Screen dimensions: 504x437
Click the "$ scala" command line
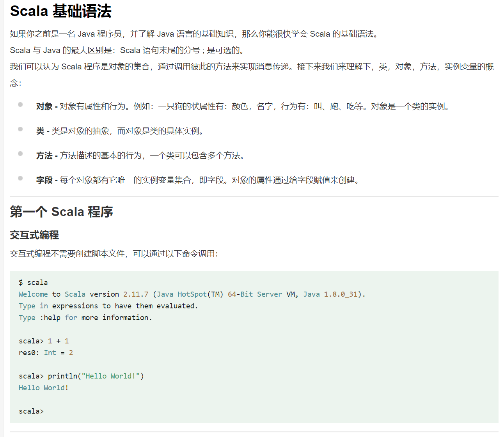pyautogui.click(x=33, y=283)
